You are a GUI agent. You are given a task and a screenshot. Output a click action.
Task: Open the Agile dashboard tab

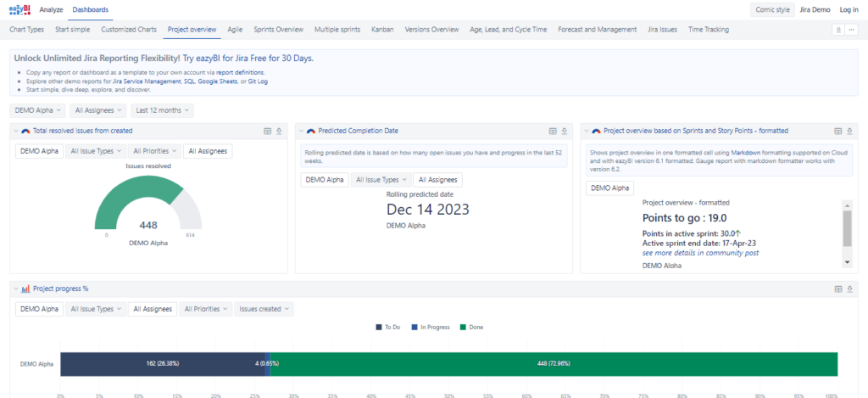(236, 30)
